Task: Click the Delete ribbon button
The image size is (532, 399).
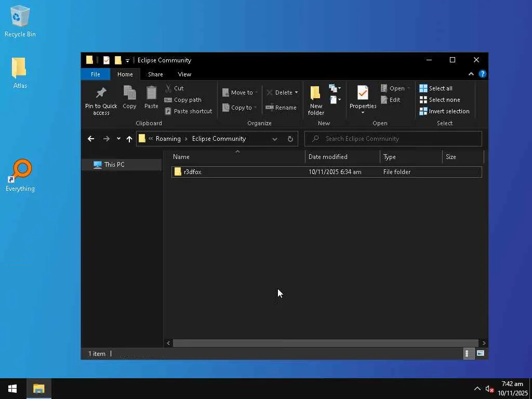Action: (x=280, y=92)
